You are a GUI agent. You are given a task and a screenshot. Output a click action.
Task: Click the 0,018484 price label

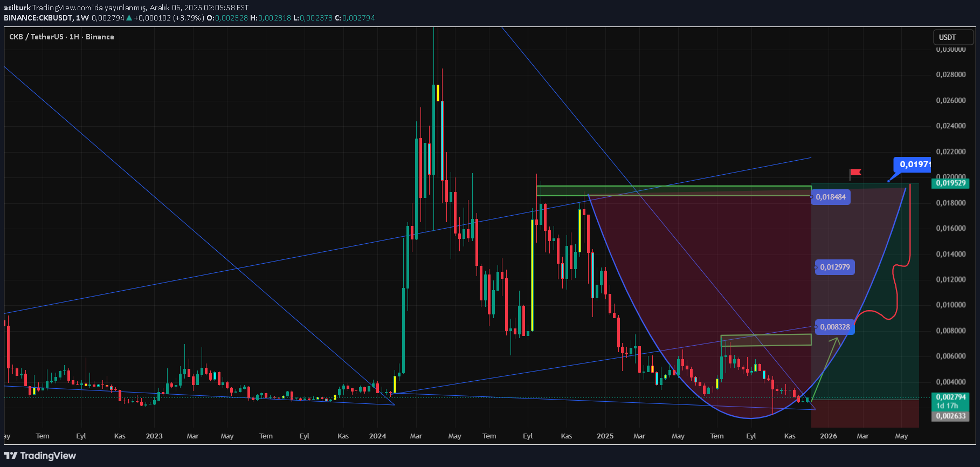(x=831, y=197)
